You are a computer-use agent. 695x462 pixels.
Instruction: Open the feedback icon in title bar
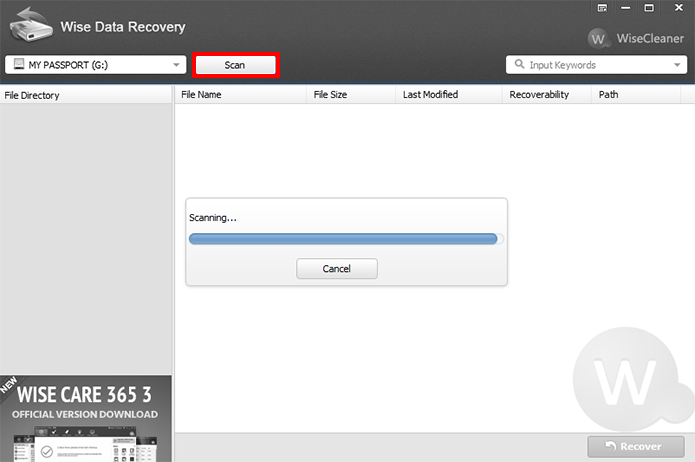pos(602,8)
